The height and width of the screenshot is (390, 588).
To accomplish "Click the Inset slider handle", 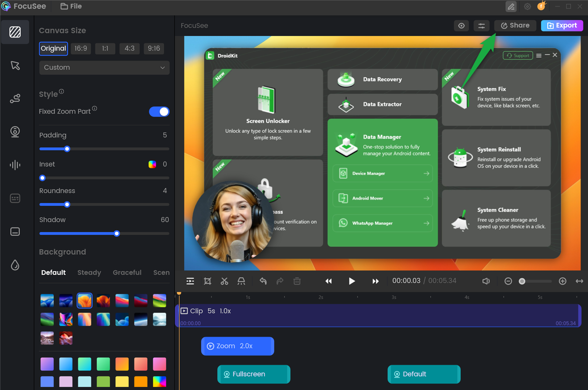I will (42, 178).
